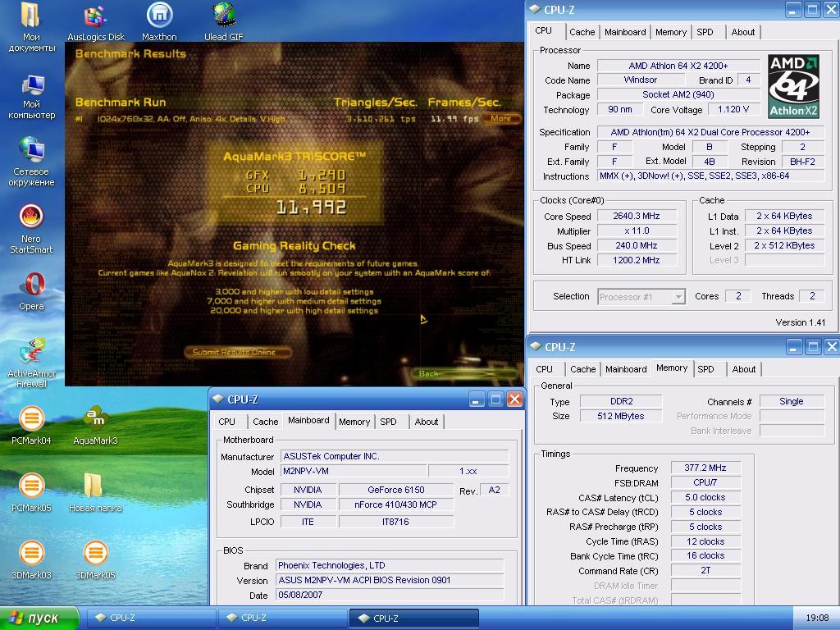
Task: Select About tab in Mainboard CPU-Z window
Action: [427, 422]
